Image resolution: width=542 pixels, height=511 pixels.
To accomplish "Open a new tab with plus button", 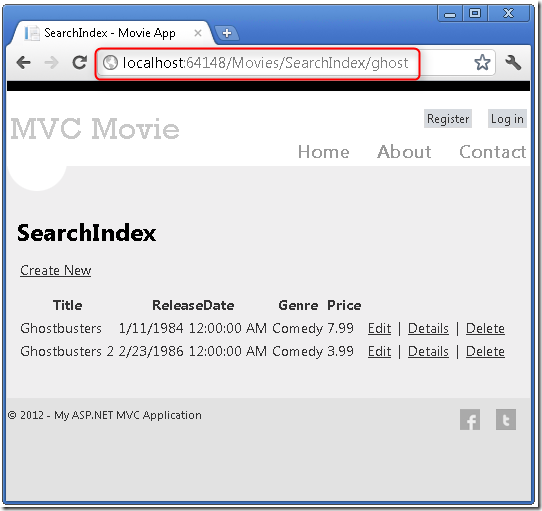I will (227, 33).
